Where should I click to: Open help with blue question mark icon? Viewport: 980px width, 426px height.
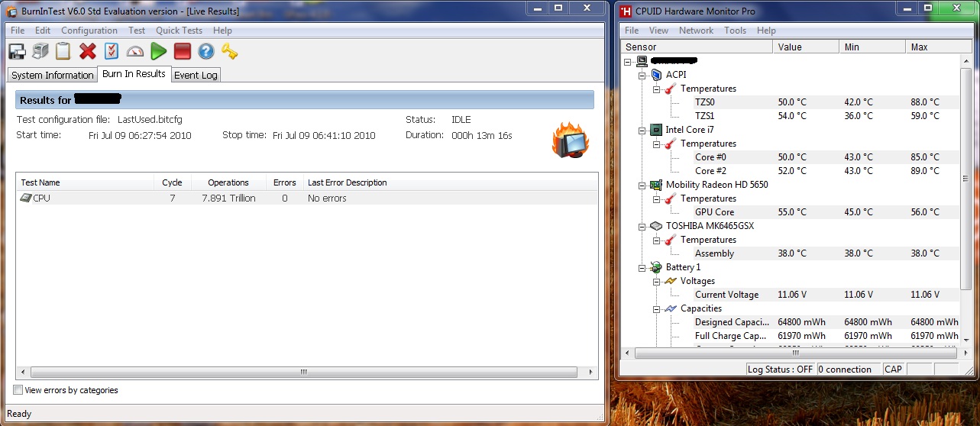click(205, 51)
